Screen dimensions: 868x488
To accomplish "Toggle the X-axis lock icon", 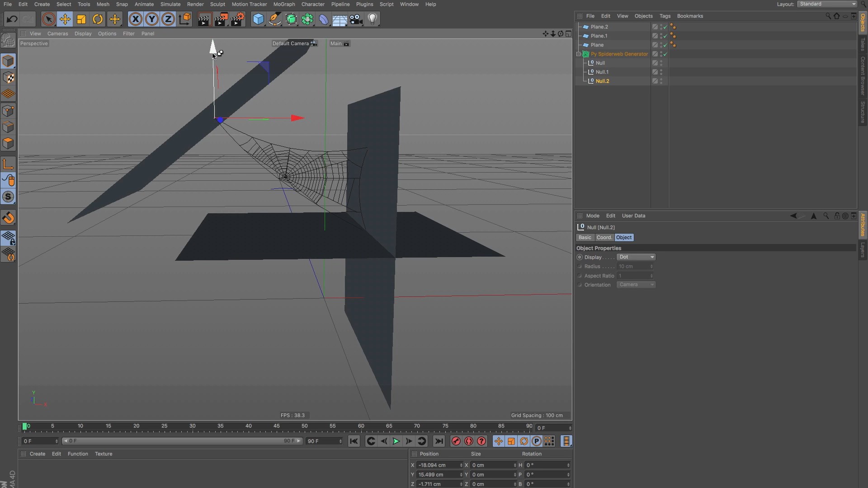I will pos(135,19).
